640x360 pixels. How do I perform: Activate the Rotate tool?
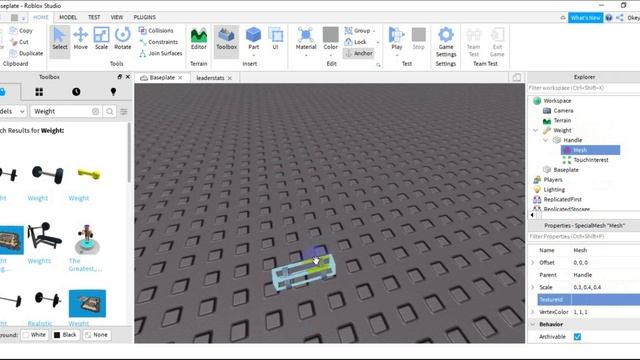(x=122, y=39)
